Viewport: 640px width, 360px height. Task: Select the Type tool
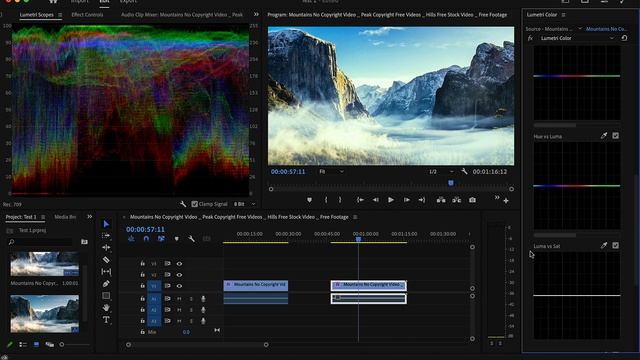click(x=106, y=320)
